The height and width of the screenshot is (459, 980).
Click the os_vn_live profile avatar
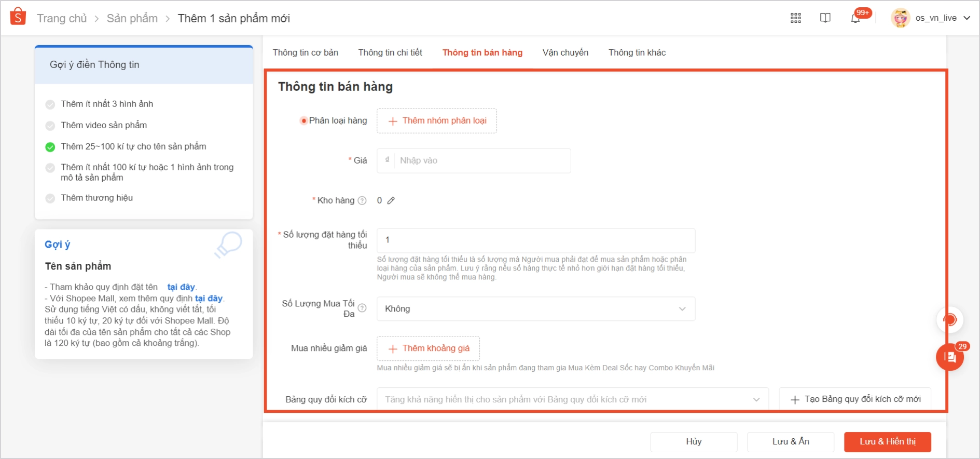click(901, 18)
